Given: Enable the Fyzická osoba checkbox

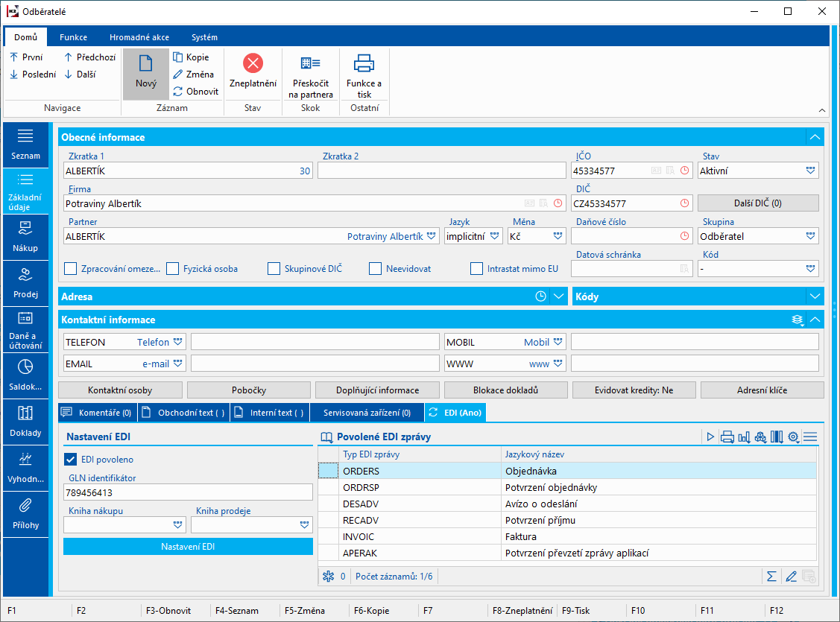Looking at the screenshot, I should pos(173,268).
